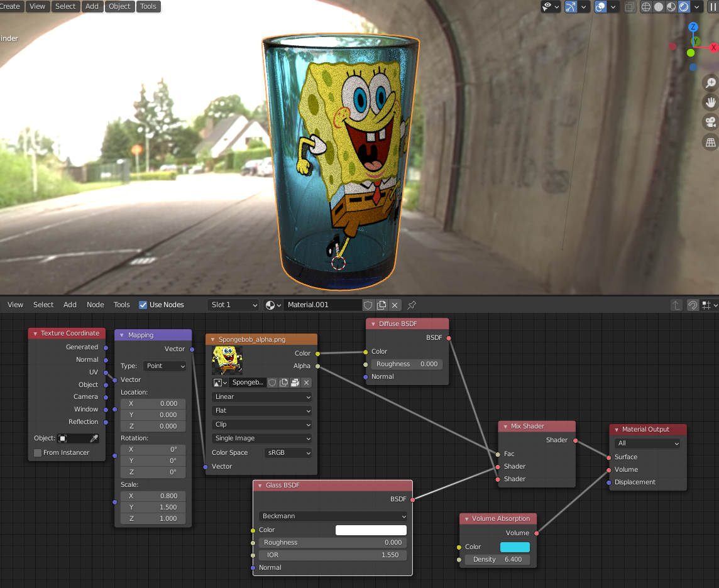Viewport: 719px width, 588px height.
Task: Switch perspective/orthographic with the grid icon
Action: coord(710,143)
